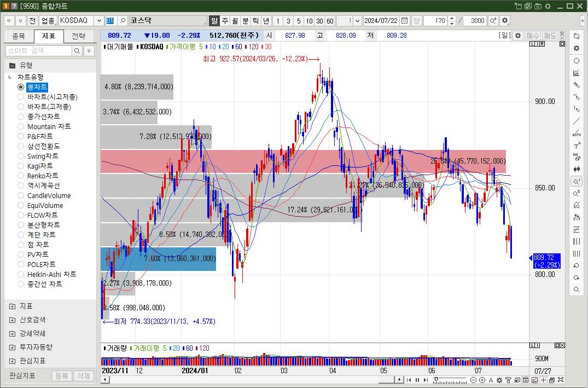
Task: Click the sidebar refresh arrows icon
Action: [x=577, y=36]
